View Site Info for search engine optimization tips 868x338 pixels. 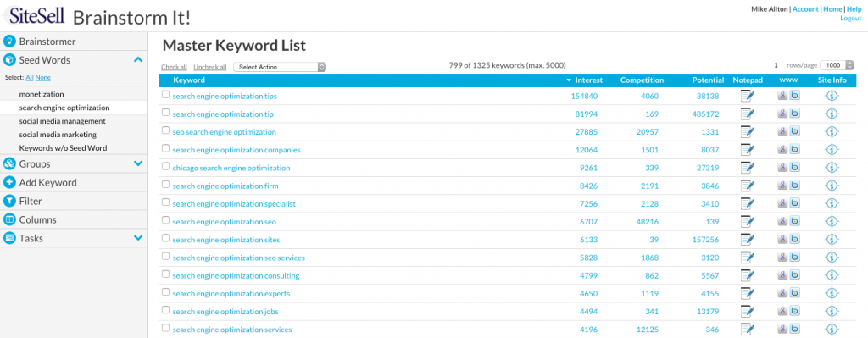[x=832, y=96]
